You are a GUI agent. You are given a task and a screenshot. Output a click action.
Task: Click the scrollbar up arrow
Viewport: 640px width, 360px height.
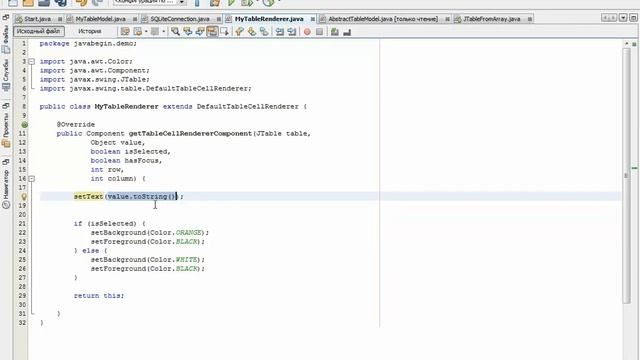tap(626, 43)
